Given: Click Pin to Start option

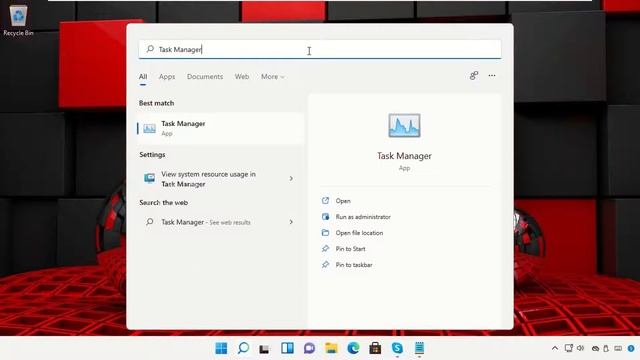Looking at the screenshot, I should click(350, 249).
